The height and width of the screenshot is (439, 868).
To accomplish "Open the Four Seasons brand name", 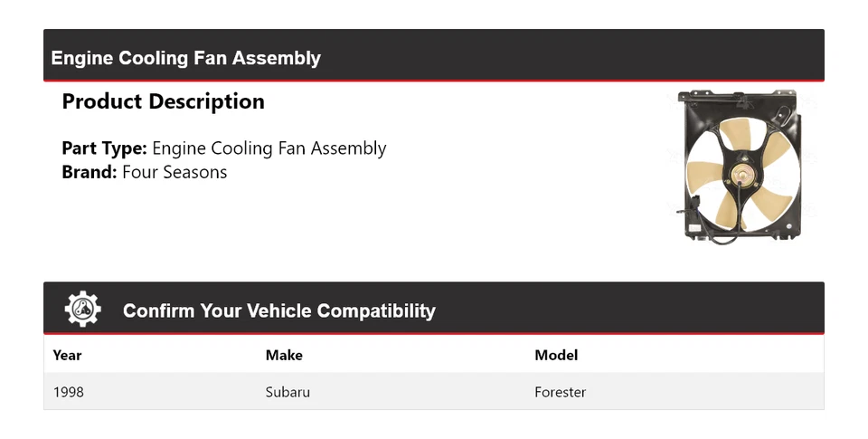I will click(x=175, y=172).
